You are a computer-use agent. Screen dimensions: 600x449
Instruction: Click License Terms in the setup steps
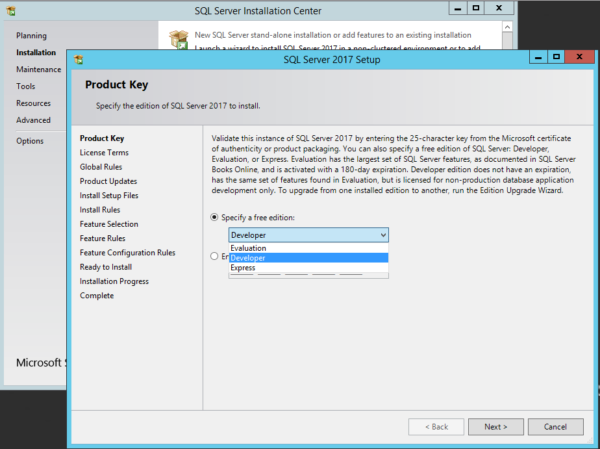[104, 152]
